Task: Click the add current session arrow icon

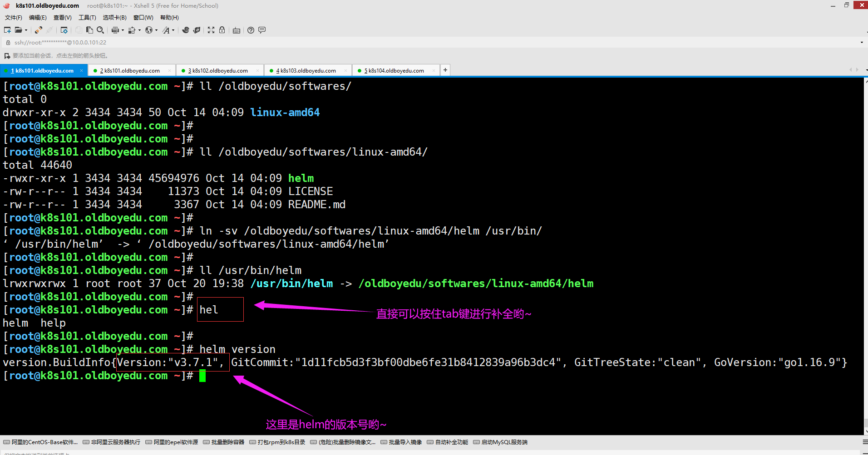Action: 7,56
